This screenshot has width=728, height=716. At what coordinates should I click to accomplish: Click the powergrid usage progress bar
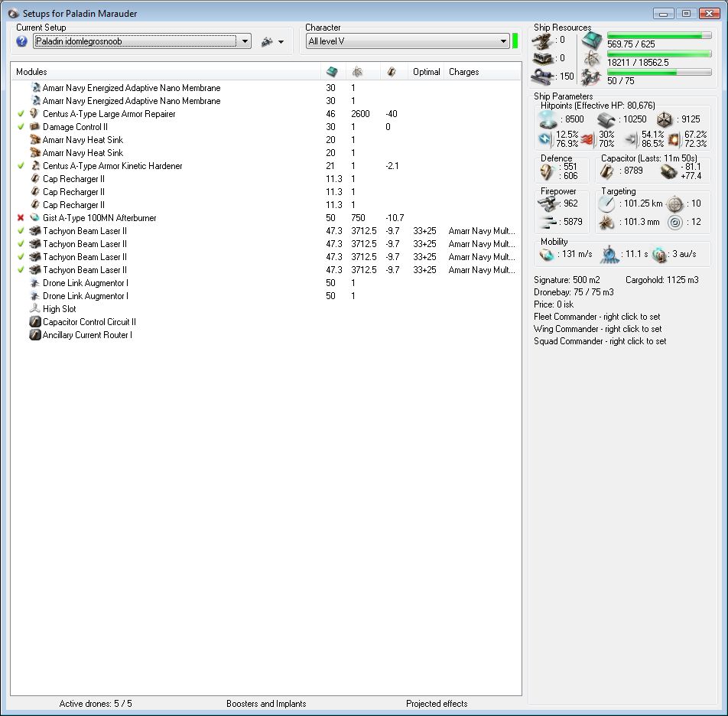(x=659, y=54)
